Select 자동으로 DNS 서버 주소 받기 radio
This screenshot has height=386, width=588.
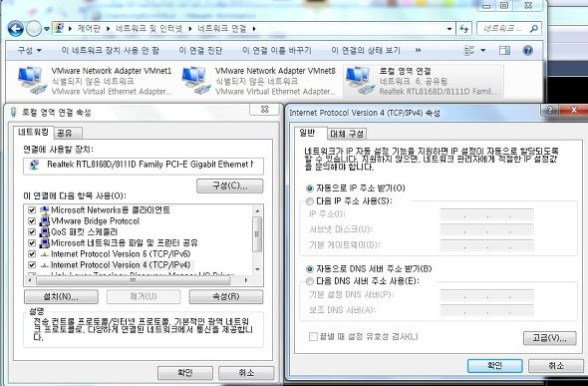(310, 269)
